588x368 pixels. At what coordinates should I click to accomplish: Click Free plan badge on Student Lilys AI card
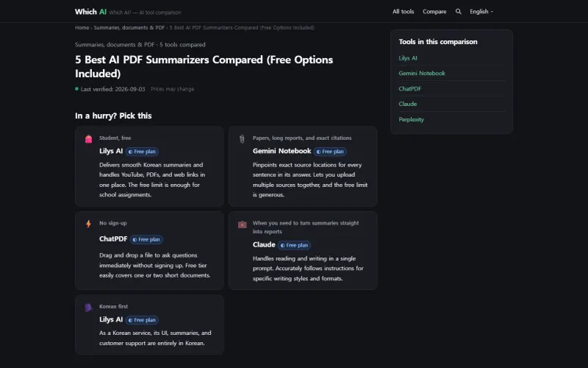click(x=142, y=152)
